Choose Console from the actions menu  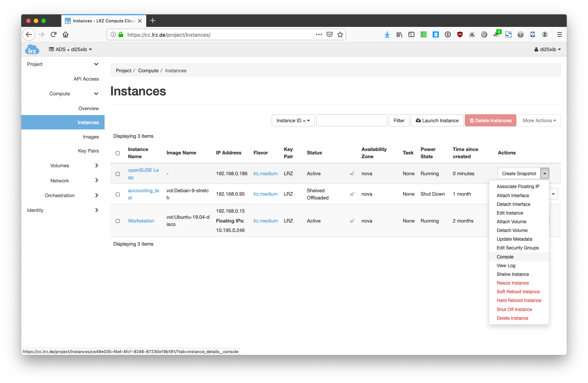pyautogui.click(x=505, y=257)
